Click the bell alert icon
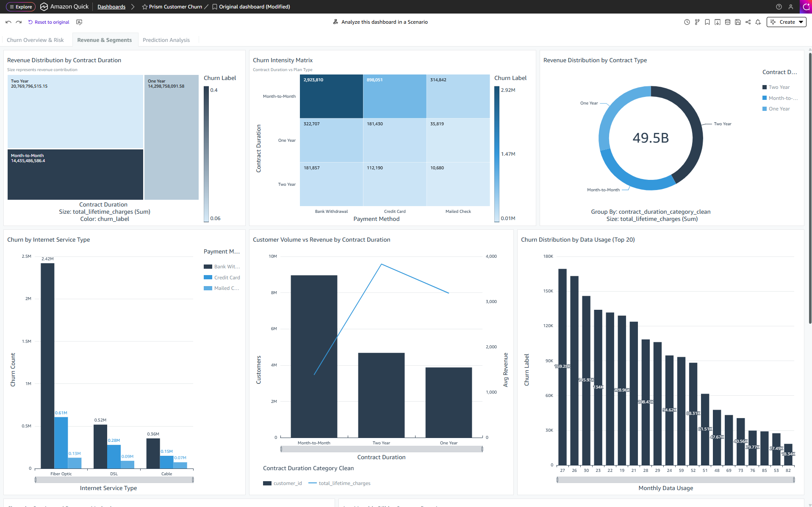The image size is (812, 507). click(758, 22)
